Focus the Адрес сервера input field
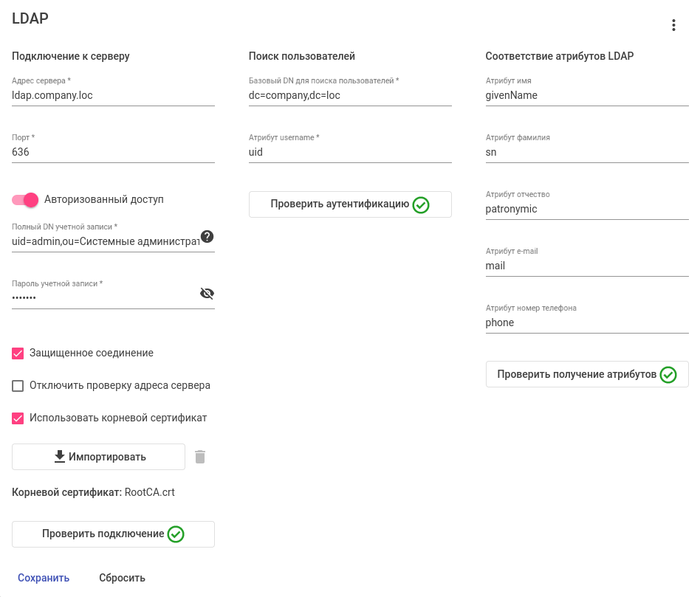Screen dimensions: 700x597 point(113,95)
